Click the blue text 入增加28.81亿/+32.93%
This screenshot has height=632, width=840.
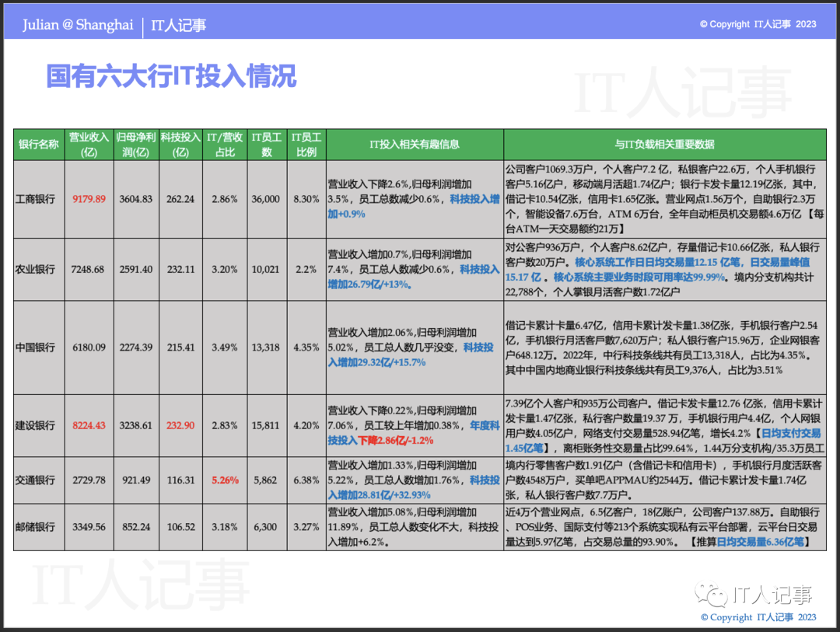380,495
